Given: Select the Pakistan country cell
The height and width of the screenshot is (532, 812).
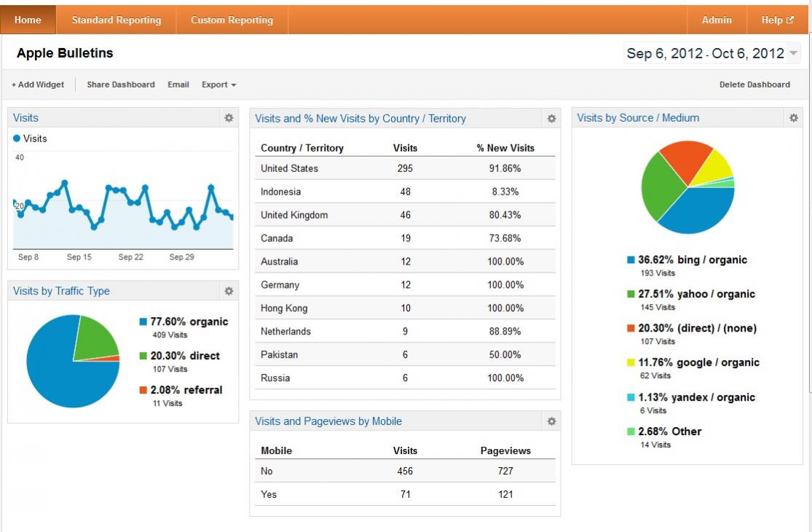Looking at the screenshot, I should pos(279,355).
